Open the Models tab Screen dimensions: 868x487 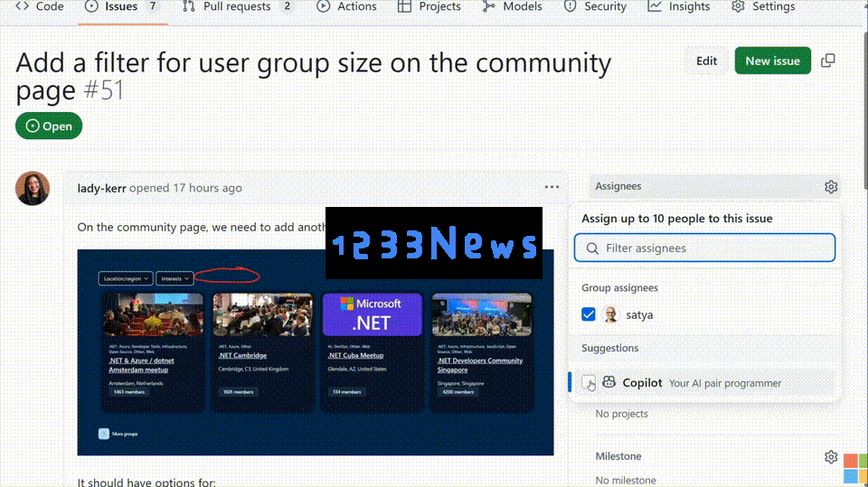point(512,6)
